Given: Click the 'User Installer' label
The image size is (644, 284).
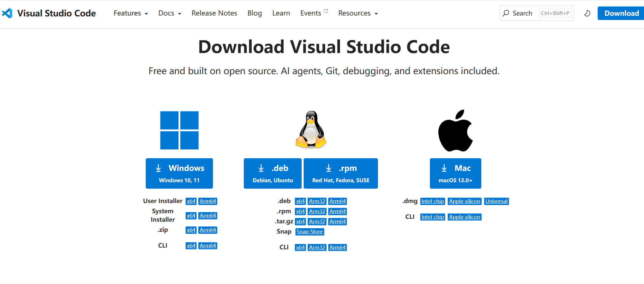Looking at the screenshot, I should pyautogui.click(x=163, y=201).
